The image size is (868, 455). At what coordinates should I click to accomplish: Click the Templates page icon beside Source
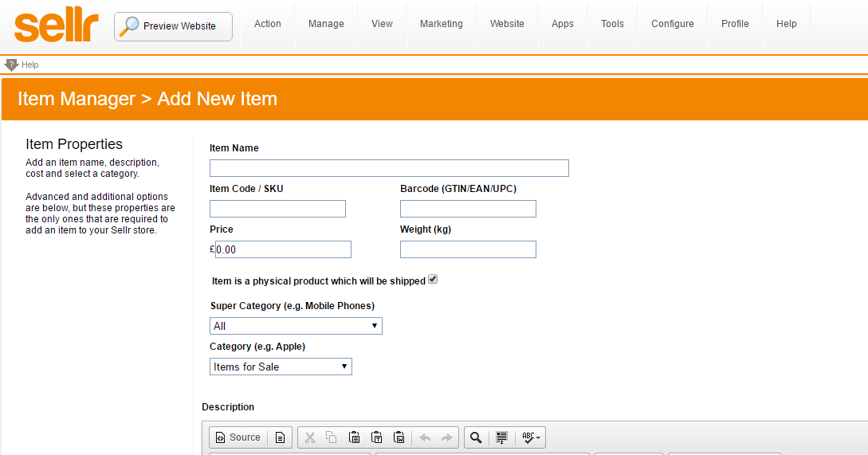pos(280,437)
